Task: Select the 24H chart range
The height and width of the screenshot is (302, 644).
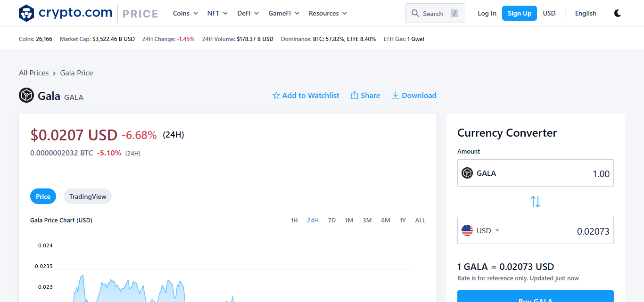Action: [313, 220]
